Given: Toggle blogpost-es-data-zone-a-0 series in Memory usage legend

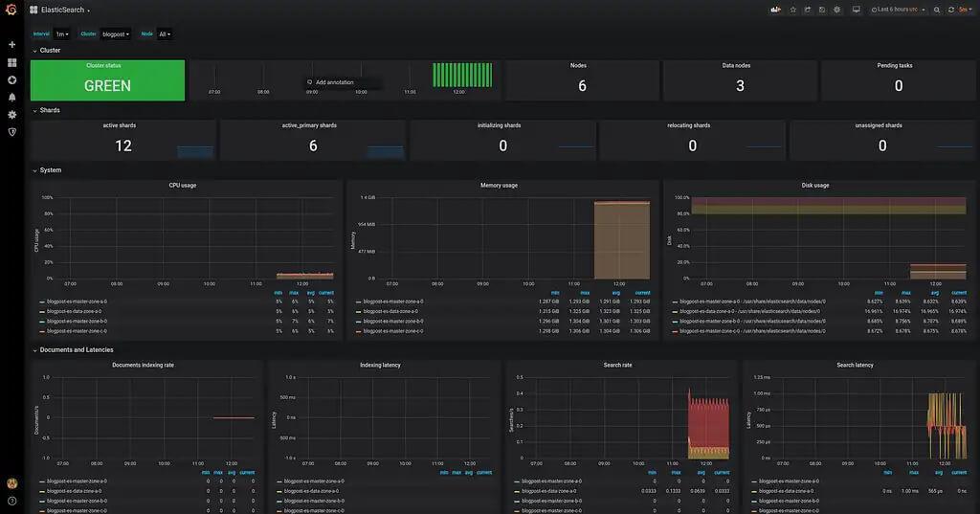Looking at the screenshot, I should 390,311.
